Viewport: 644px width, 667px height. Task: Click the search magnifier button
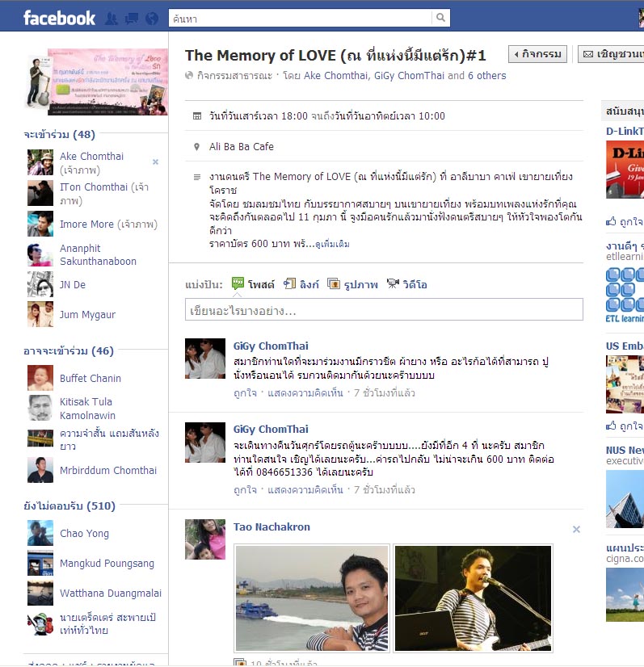[x=440, y=18]
